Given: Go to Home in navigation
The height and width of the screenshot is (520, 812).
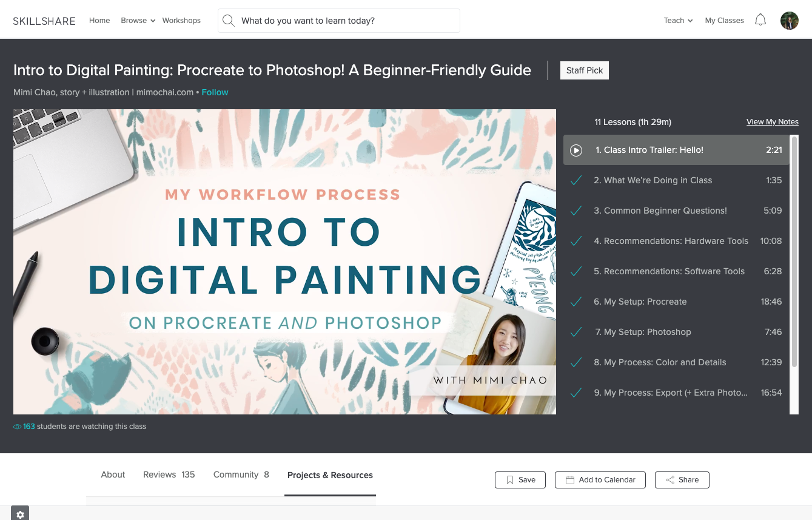Looking at the screenshot, I should pos(99,21).
